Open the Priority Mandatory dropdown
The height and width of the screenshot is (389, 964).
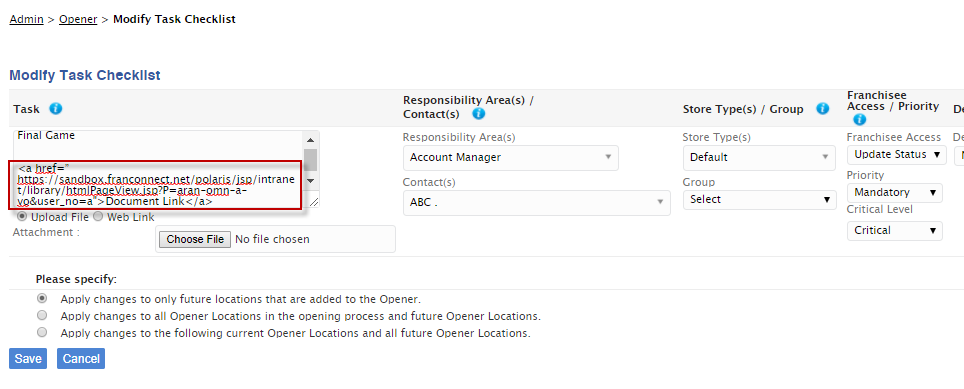895,192
